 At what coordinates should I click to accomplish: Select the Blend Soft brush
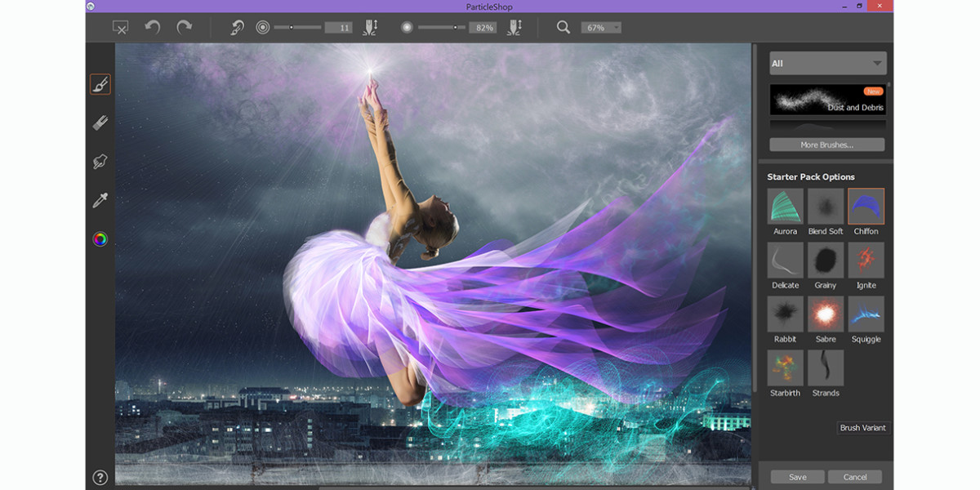826,207
